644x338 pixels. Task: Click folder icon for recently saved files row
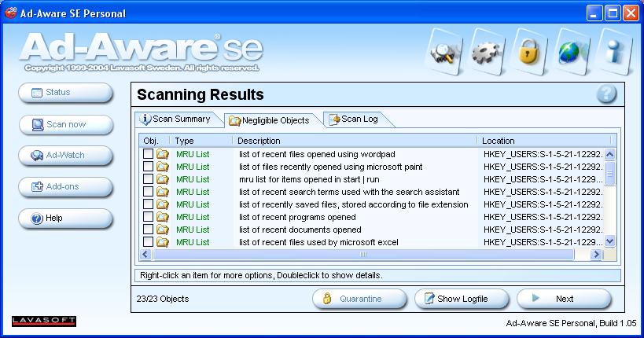(163, 204)
